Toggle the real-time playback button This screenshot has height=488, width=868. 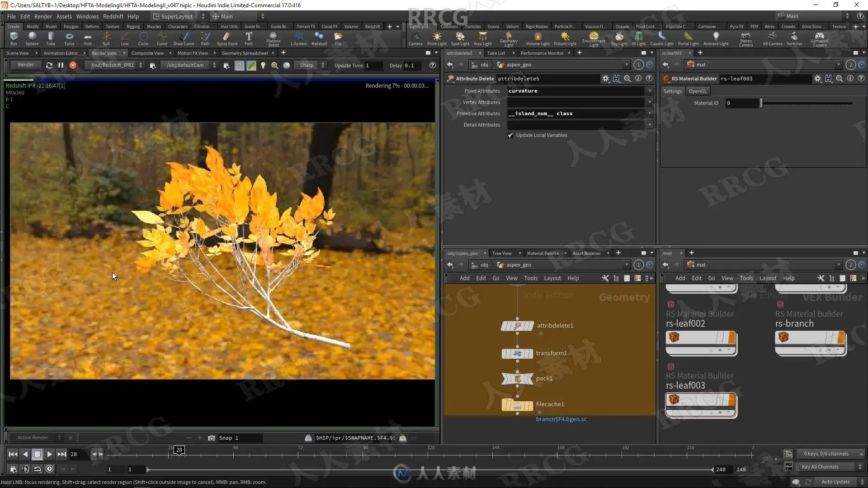coord(49,469)
